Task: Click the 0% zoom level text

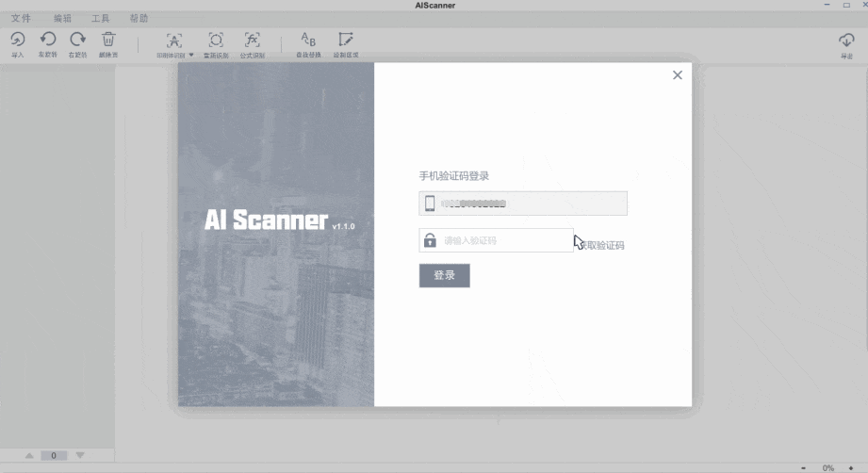Action: (x=828, y=468)
